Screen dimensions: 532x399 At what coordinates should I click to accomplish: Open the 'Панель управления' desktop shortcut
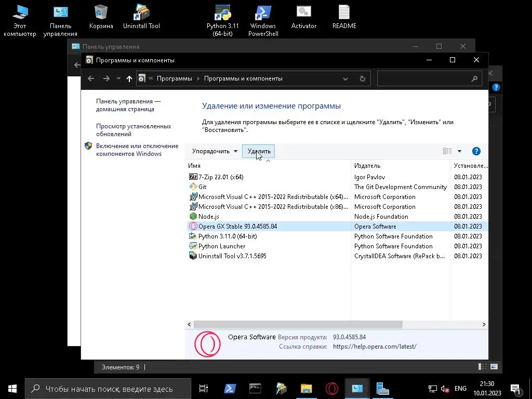coord(60,20)
